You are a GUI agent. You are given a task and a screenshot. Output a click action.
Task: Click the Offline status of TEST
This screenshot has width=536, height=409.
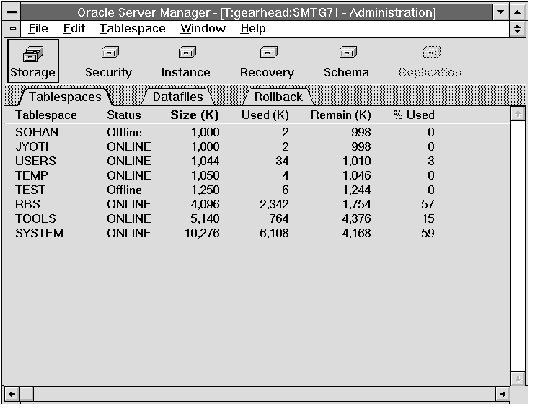pos(124,190)
